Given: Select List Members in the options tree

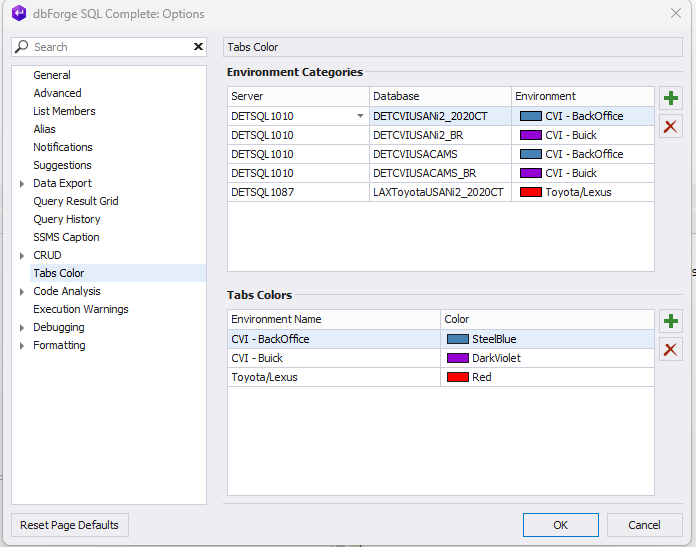Looking at the screenshot, I should (x=64, y=111).
